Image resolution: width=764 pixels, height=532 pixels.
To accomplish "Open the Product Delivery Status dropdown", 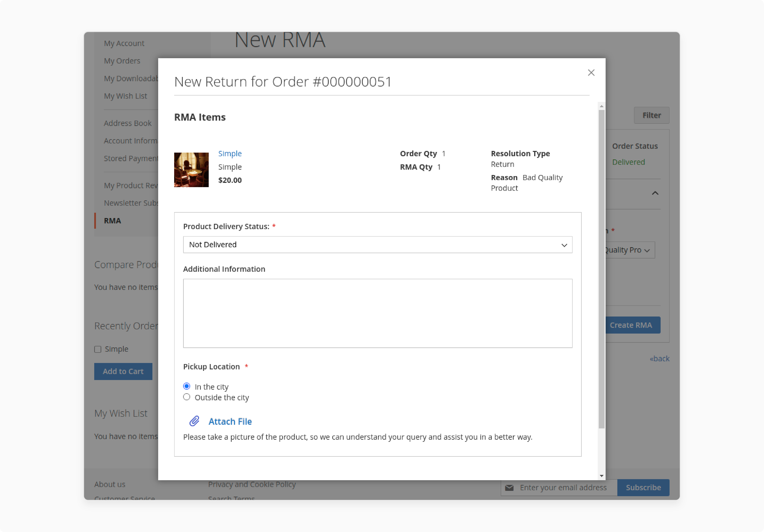I will 378,244.
